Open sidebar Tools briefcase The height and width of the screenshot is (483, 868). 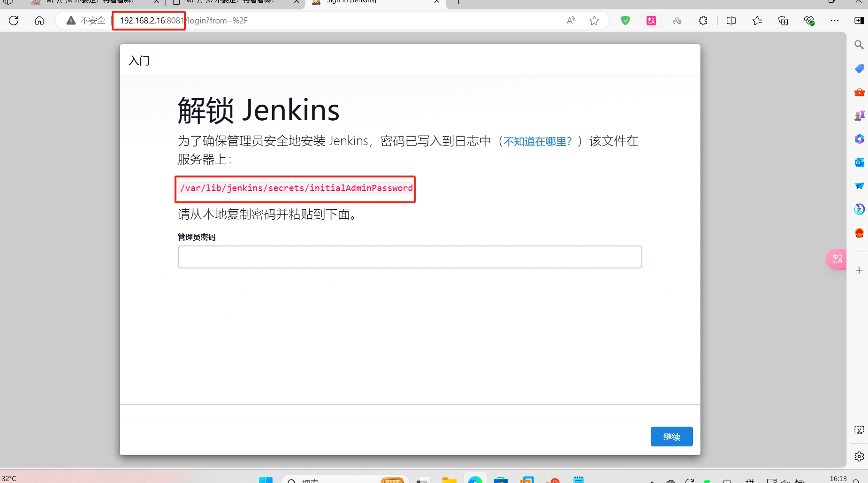(x=859, y=92)
